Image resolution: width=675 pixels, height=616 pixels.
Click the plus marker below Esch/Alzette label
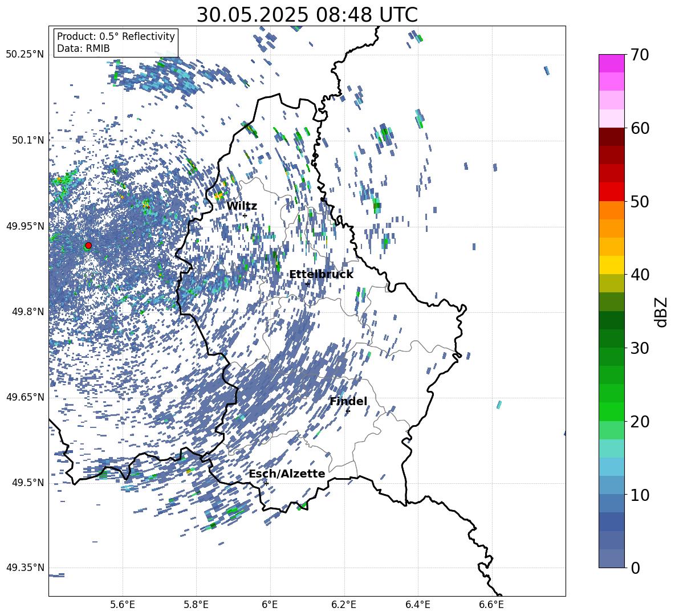coord(266,483)
